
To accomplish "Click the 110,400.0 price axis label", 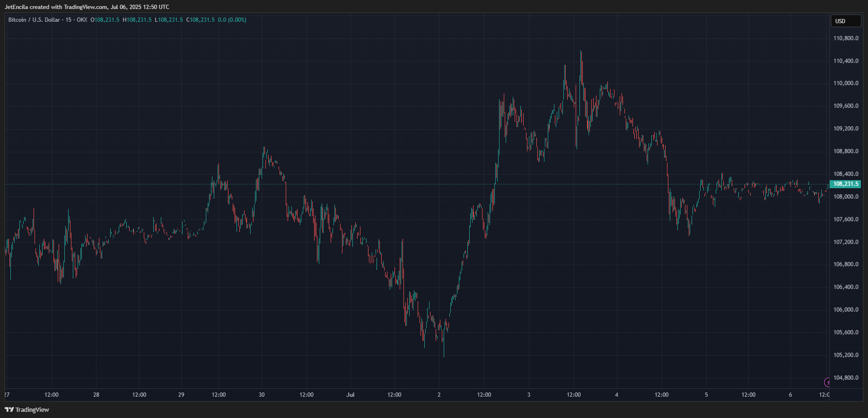I will 846,61.
